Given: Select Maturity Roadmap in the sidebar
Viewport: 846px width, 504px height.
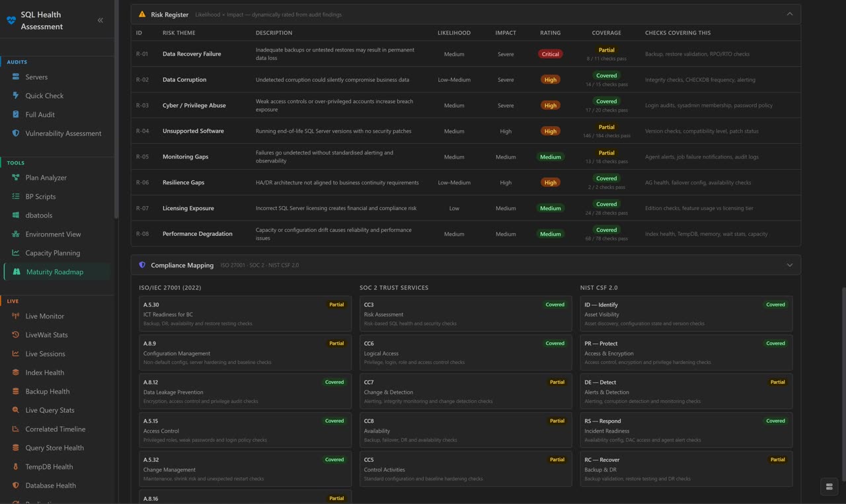Looking at the screenshot, I should (x=55, y=271).
